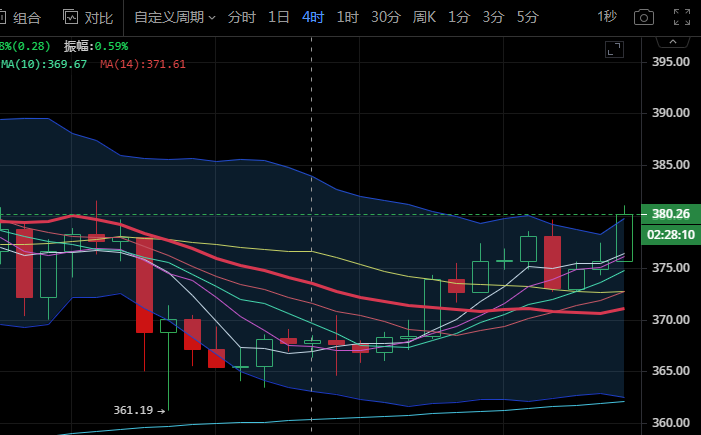
Task: Switch to the 分时 timeframe
Action: coord(241,17)
